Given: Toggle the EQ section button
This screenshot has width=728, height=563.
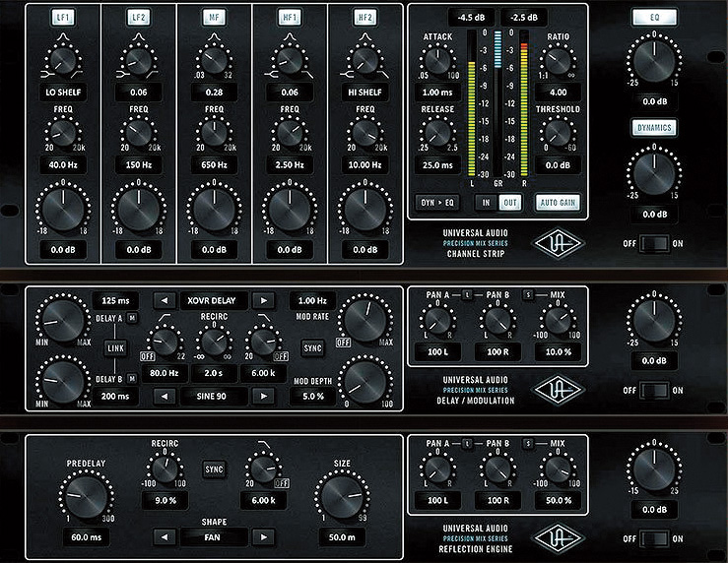Looking at the screenshot, I should coord(654,18).
